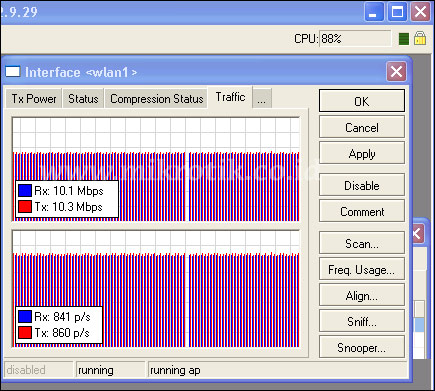The height and width of the screenshot is (391, 435).
Task: Open the Status tab
Action: point(83,99)
